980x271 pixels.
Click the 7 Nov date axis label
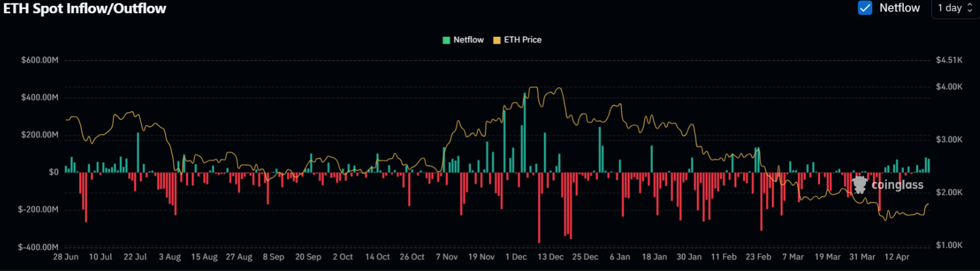point(447,257)
